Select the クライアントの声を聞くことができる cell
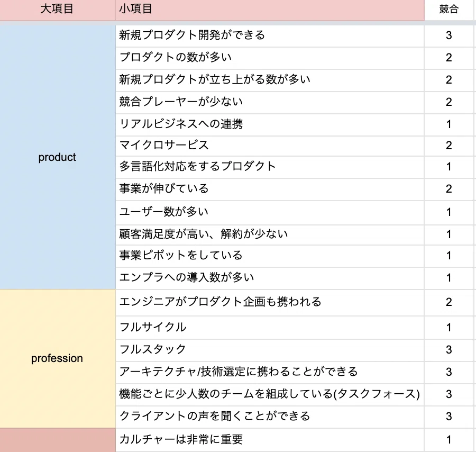 tap(270, 417)
